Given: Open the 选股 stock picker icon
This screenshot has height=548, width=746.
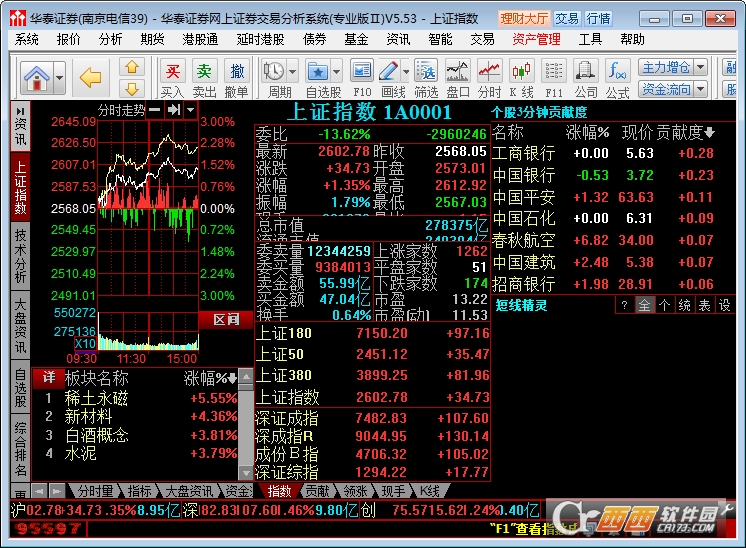Looking at the screenshot, I should 426,76.
